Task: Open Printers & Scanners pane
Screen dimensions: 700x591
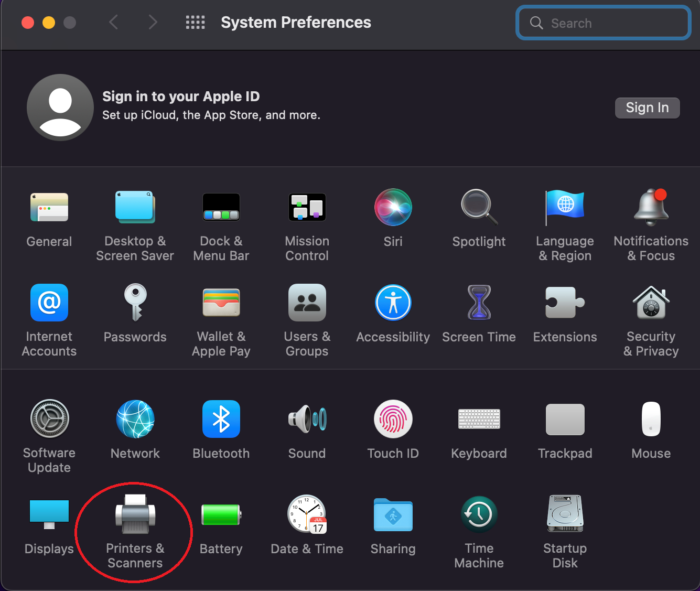Action: (135, 514)
